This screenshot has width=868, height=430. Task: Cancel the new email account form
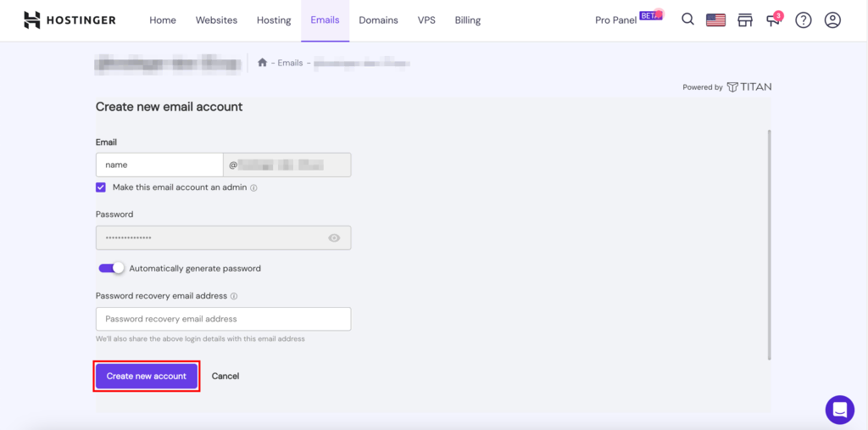225,376
